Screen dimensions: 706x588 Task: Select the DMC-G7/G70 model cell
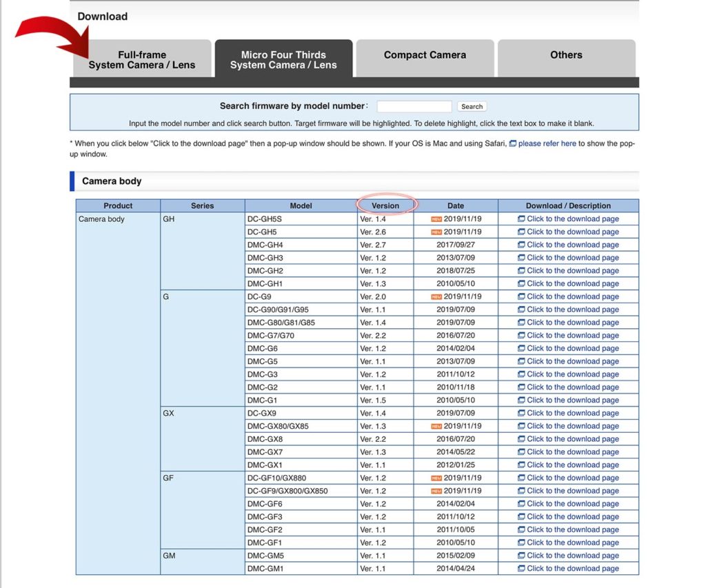click(x=301, y=336)
